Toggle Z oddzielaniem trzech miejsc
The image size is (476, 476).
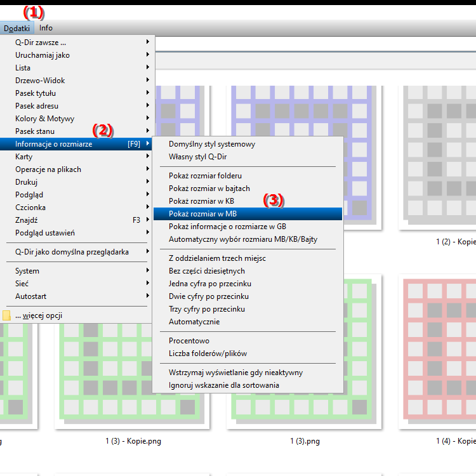[248, 258]
